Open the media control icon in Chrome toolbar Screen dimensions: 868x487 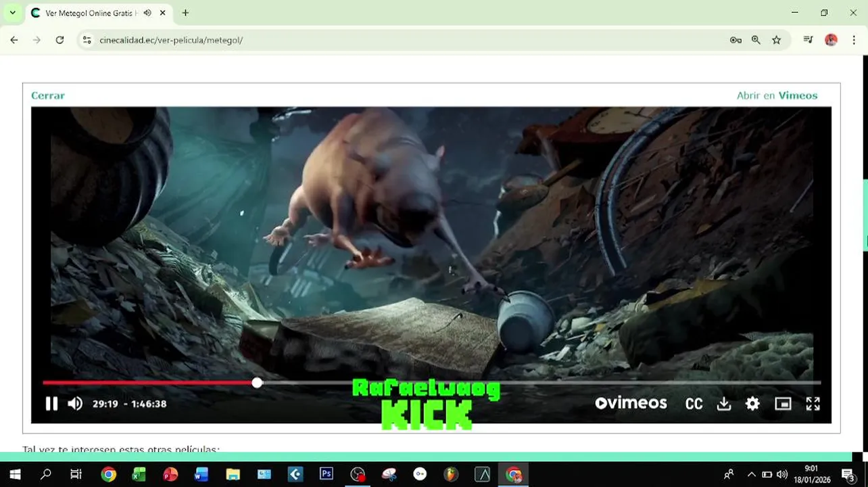[808, 40]
